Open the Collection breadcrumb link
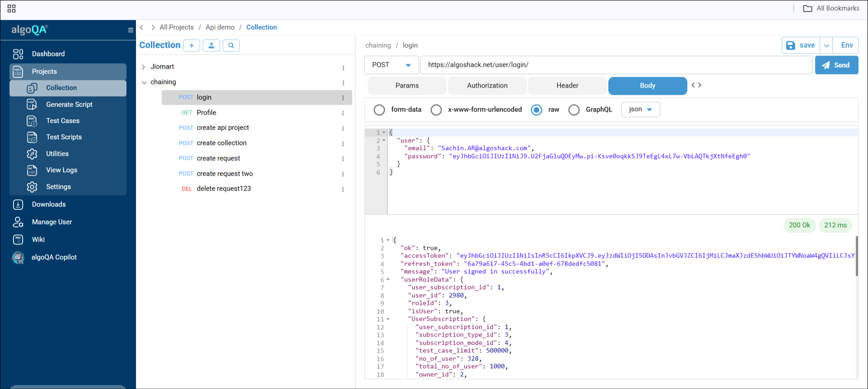The width and height of the screenshot is (868, 389). [261, 28]
